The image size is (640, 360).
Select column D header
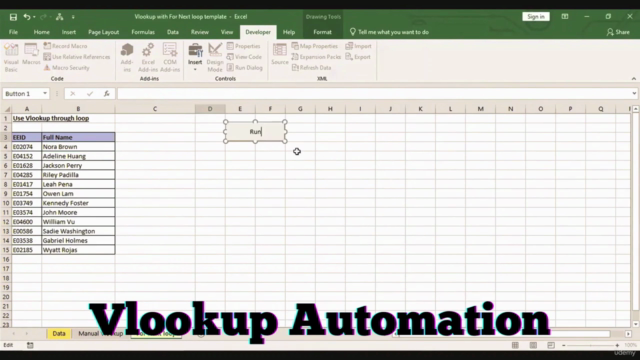point(210,109)
